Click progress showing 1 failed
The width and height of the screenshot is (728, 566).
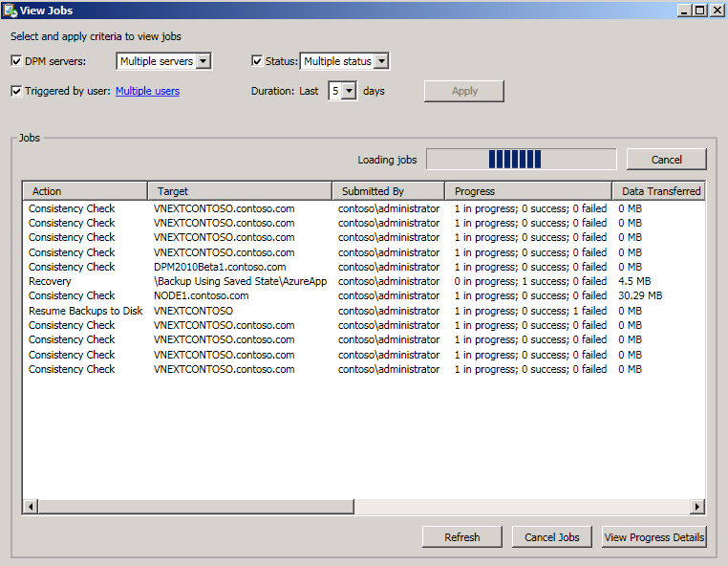pyautogui.click(x=530, y=311)
